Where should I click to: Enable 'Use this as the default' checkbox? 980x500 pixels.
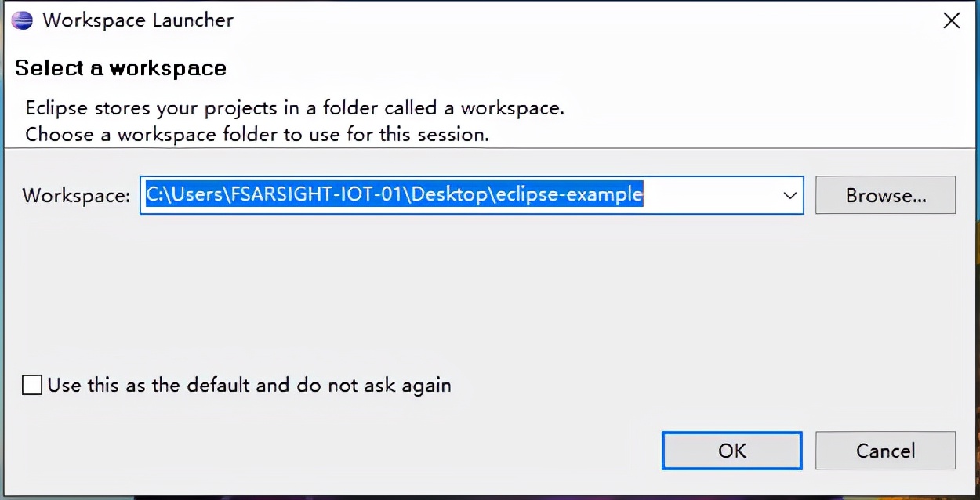click(32, 386)
